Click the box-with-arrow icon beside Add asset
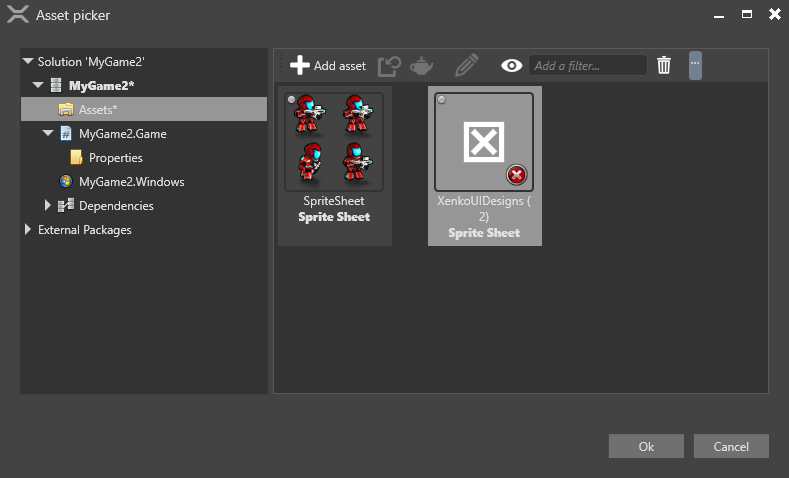The width and height of the screenshot is (789, 478). pos(388,66)
